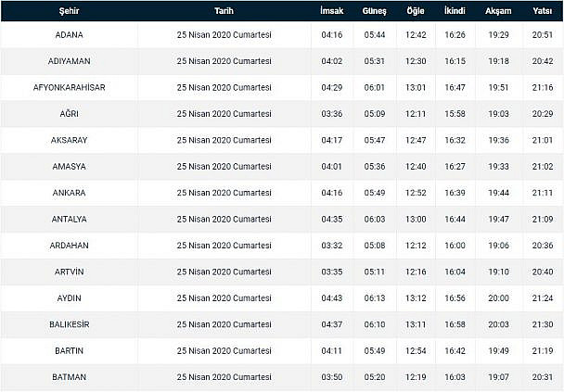Select the BATMAN city name
The image size is (564, 392).
tap(69, 376)
